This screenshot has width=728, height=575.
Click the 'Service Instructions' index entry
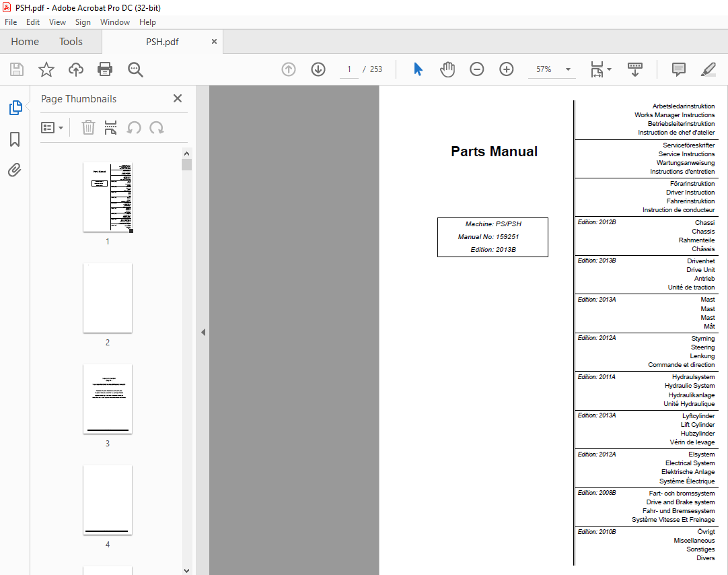tap(687, 154)
